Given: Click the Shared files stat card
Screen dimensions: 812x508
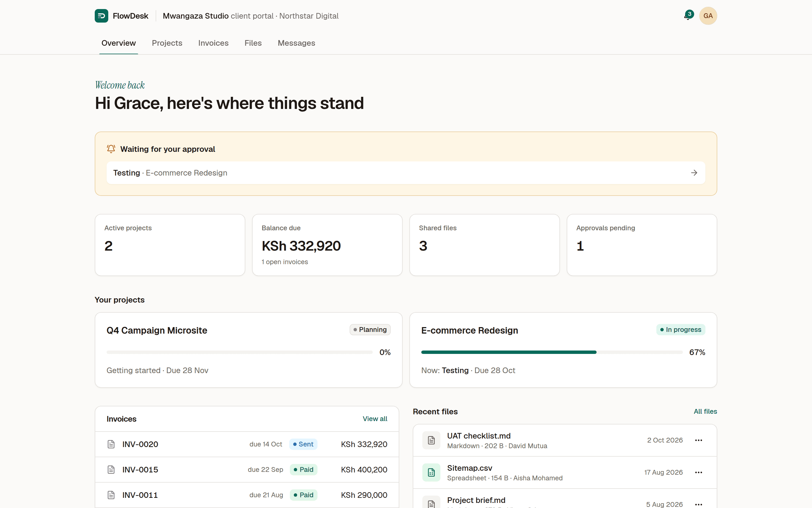Looking at the screenshot, I should (484, 245).
